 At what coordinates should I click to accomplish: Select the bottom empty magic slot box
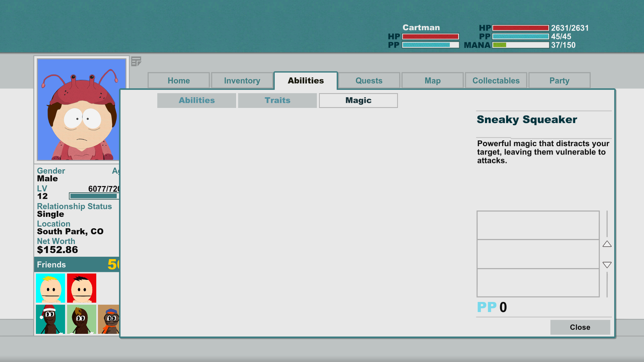[x=538, y=283]
